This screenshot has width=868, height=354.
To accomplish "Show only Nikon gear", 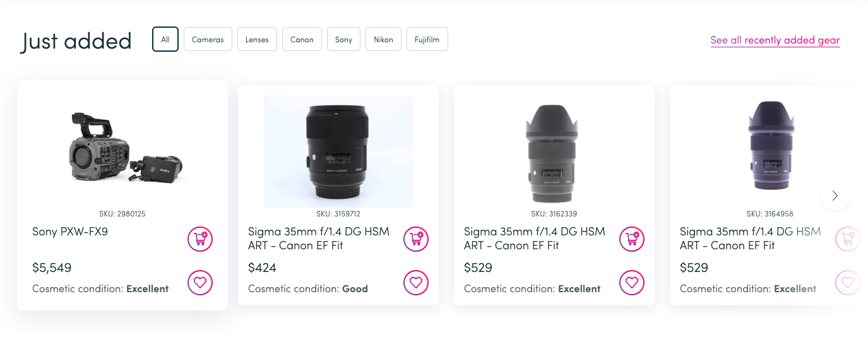I will coord(383,39).
